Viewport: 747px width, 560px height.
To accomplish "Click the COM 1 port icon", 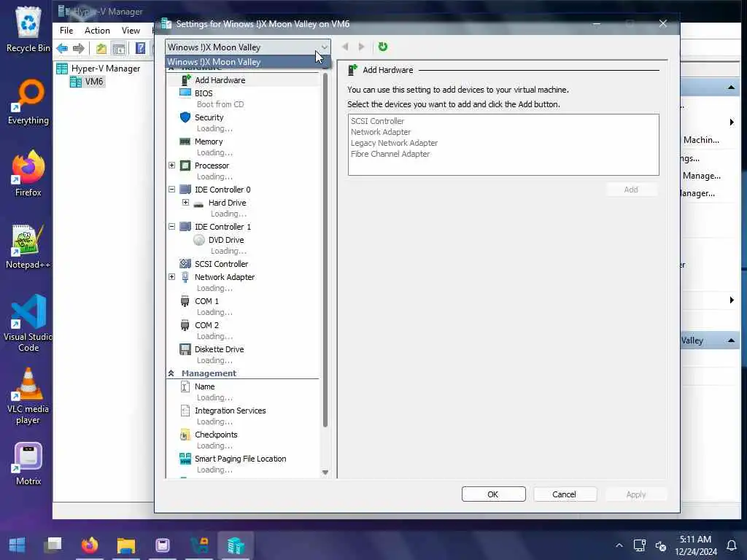I will point(185,301).
